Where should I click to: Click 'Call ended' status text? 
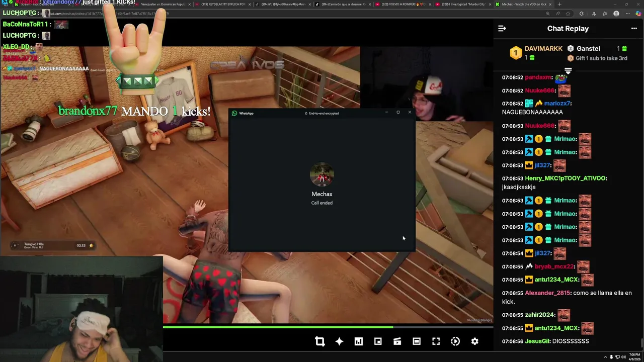tap(322, 203)
